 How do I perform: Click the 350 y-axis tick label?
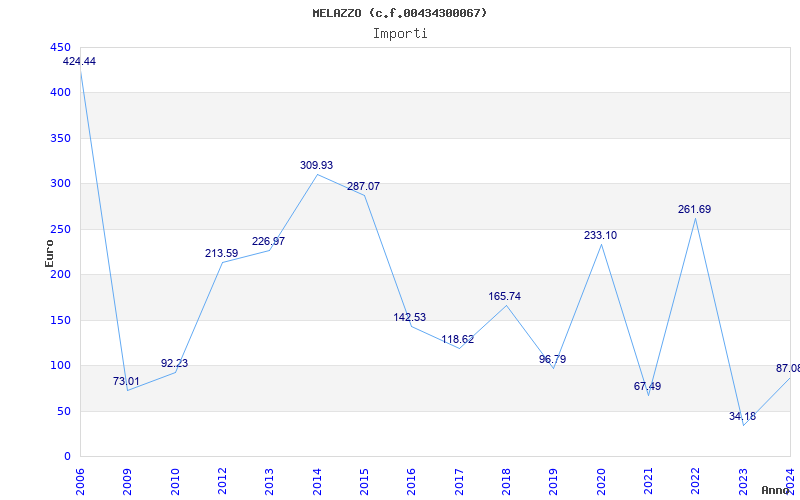[60, 138]
